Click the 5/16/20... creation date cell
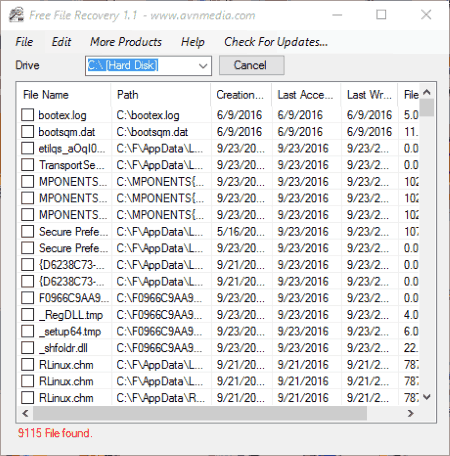The image size is (450, 456). pyautogui.click(x=241, y=232)
